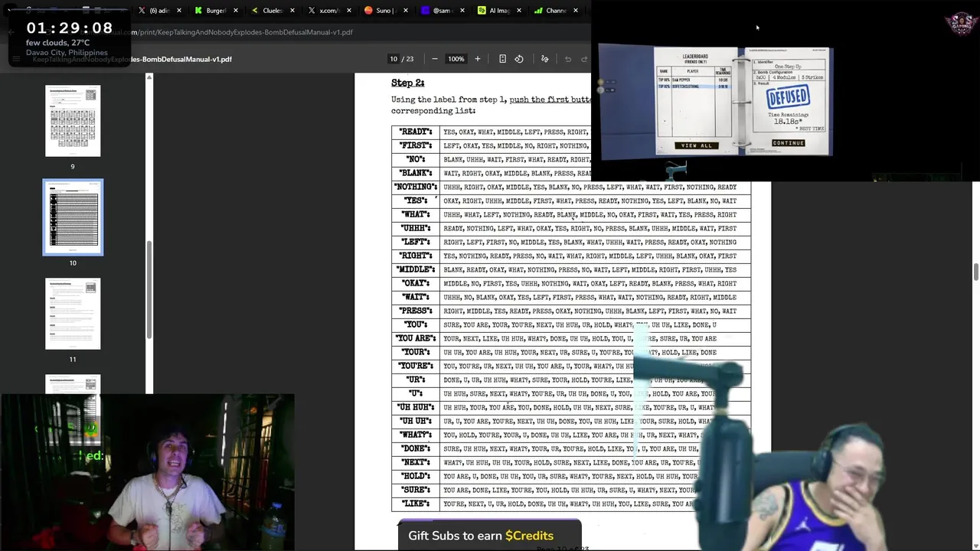Click the PDF file name in the viewer toolbar
The height and width of the screenshot is (551, 980).
click(x=132, y=59)
